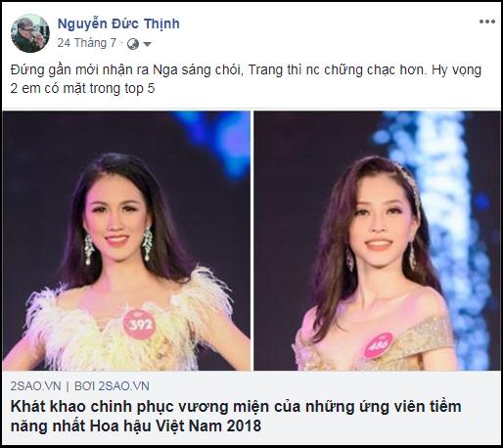Click the "BỞI 2SAO.VN" byline
Screen dimensions: 503x448
pyautogui.click(x=112, y=386)
